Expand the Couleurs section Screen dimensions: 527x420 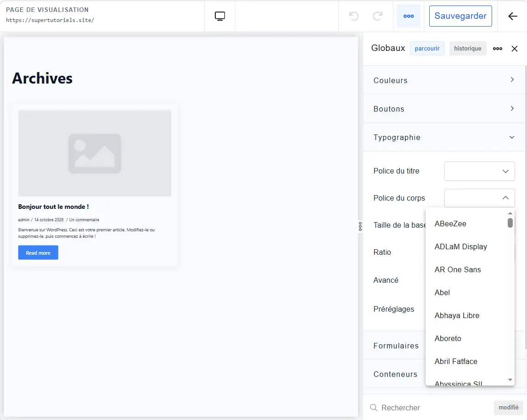444,80
